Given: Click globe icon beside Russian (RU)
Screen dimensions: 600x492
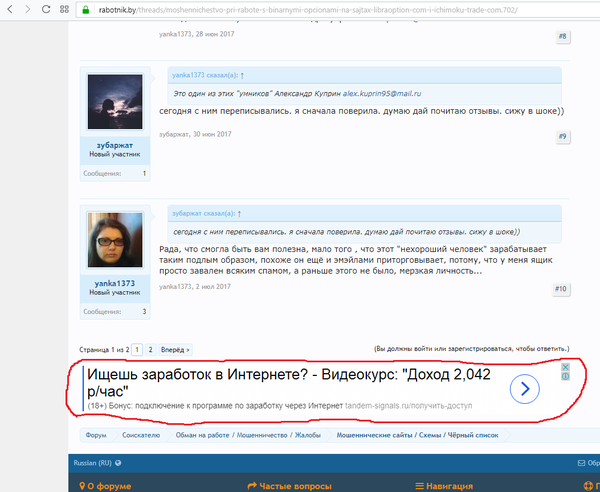Looking at the screenshot, I should (x=118, y=463).
